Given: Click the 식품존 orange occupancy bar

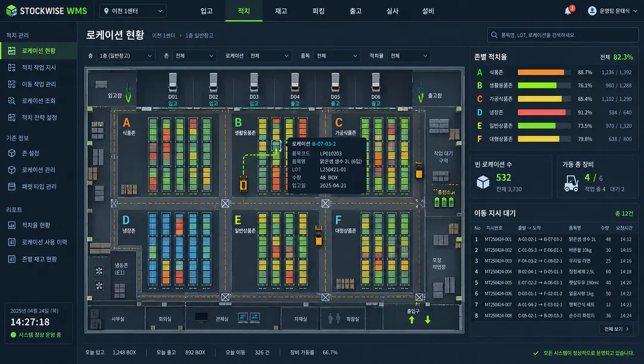Looking at the screenshot, I should click(541, 72).
